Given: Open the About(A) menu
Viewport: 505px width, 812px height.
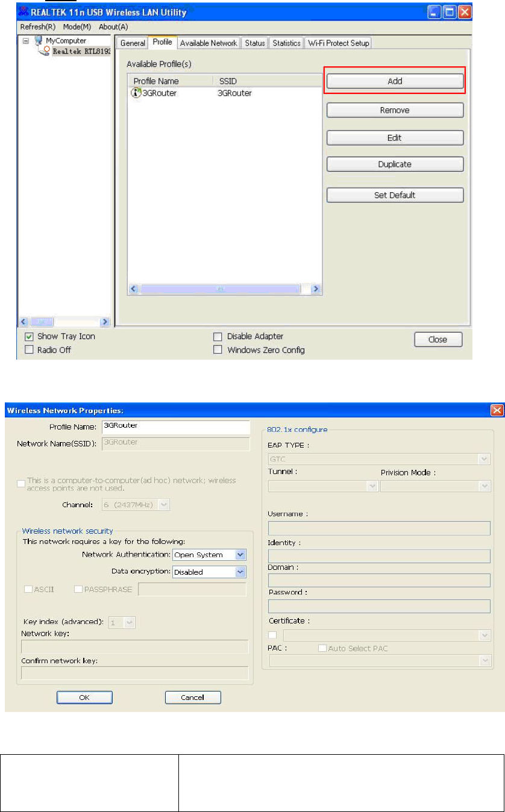Looking at the screenshot, I should click(113, 27).
